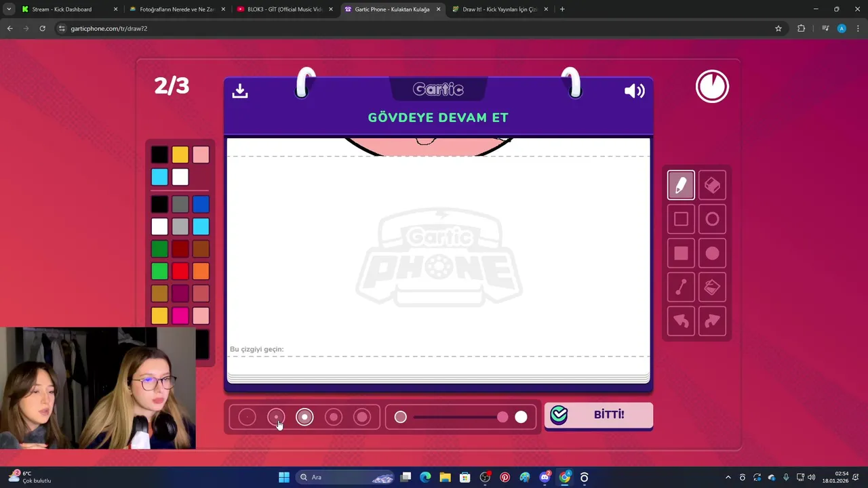
Task: Select the fourth brush size
Action: pos(334,417)
